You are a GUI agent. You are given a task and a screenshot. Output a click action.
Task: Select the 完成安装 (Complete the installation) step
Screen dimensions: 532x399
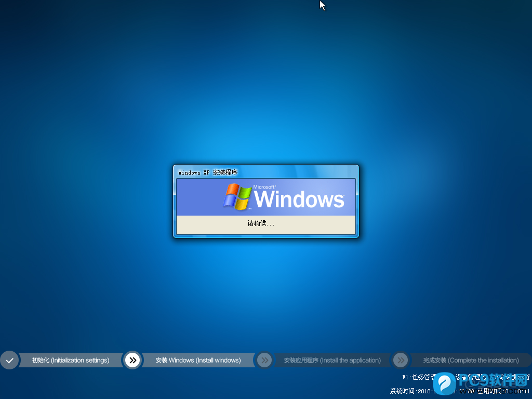pos(471,361)
